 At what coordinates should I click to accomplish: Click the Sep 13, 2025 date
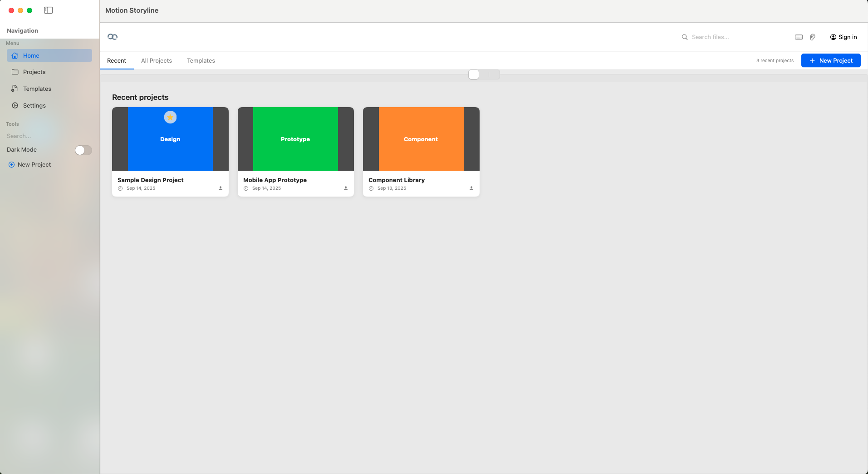[392, 188]
